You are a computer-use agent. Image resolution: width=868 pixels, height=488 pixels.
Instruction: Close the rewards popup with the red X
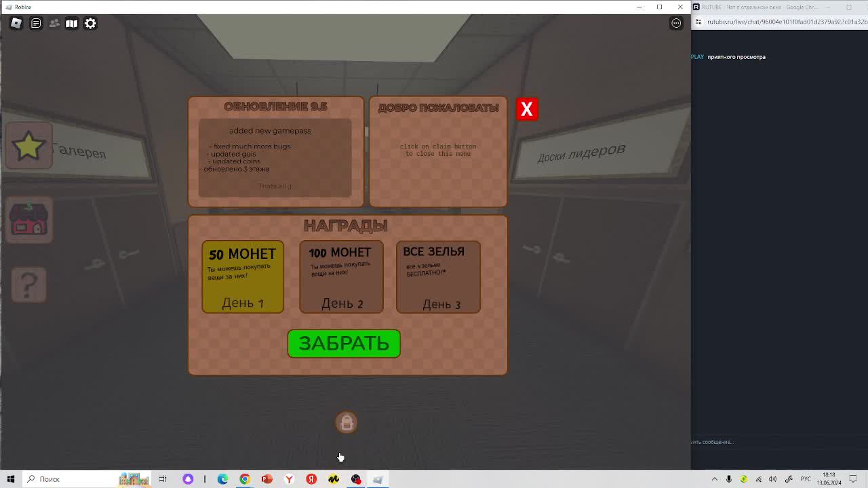click(527, 109)
